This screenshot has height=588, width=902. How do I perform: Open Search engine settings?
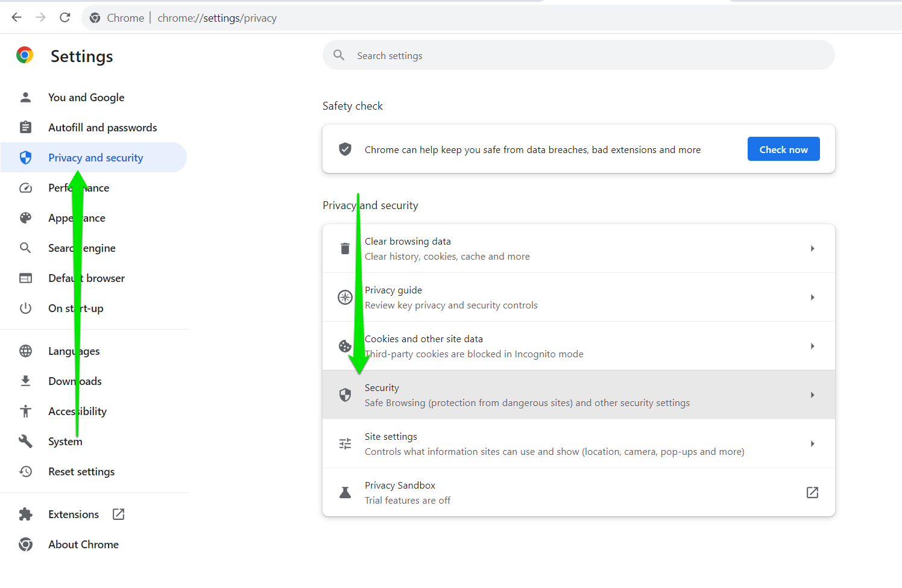coord(82,248)
